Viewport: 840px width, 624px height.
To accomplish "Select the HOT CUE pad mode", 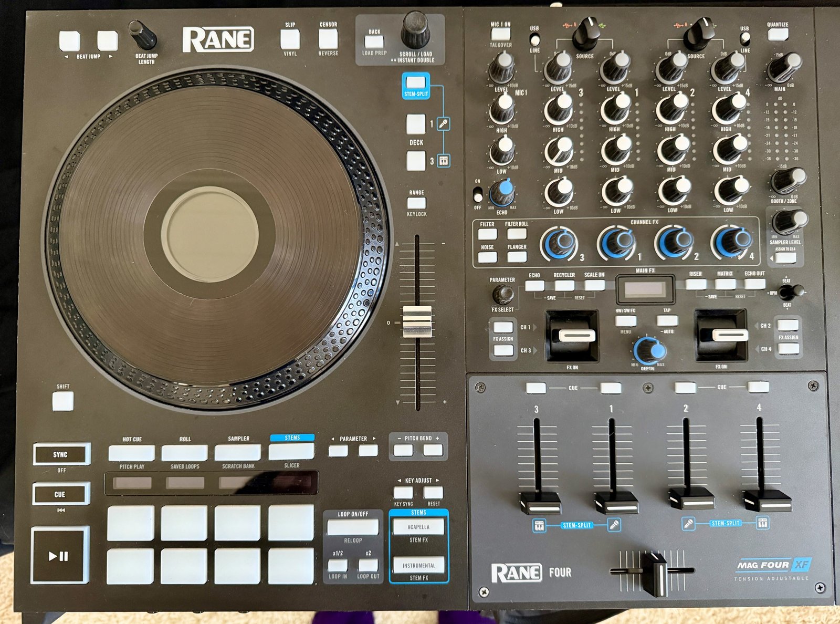I will (132, 453).
